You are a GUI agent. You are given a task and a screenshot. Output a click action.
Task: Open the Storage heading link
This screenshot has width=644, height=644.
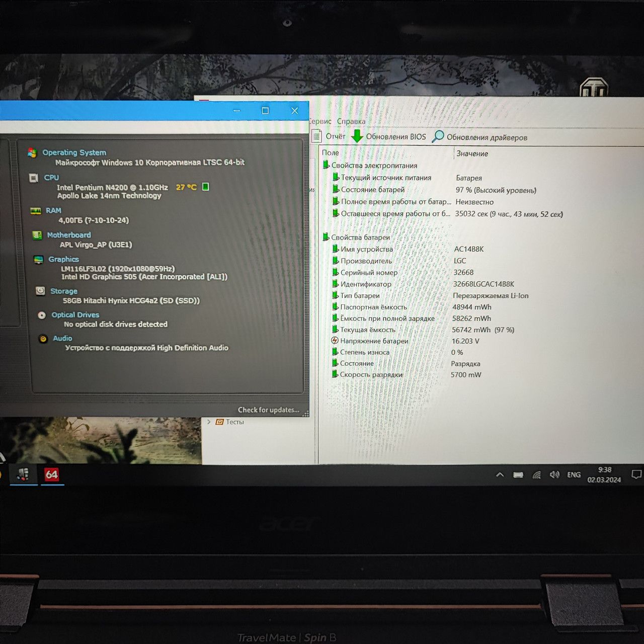pos(64,291)
